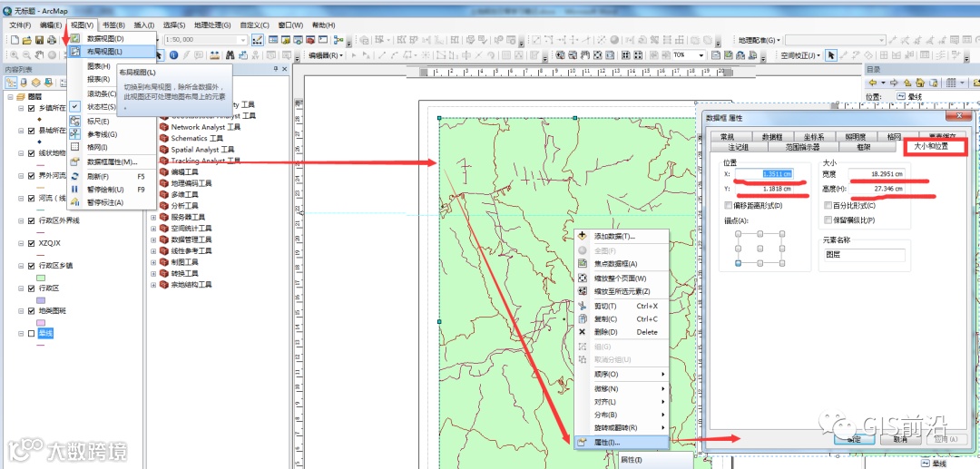This screenshot has width=980, height=469.
Task: Uncheck the 行政区 layer checkbox
Action: pos(31,288)
